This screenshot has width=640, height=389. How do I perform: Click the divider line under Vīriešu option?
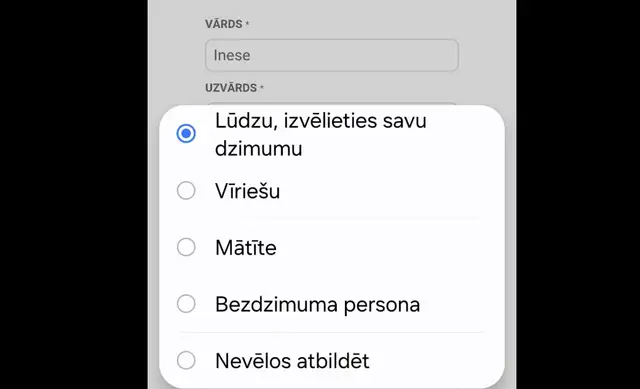pos(332,219)
